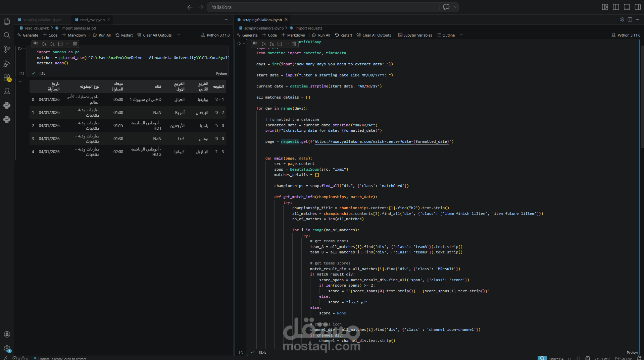Add a Markdown cell in scrapingYallaKora notebook
644x360 pixels.
click(293, 35)
